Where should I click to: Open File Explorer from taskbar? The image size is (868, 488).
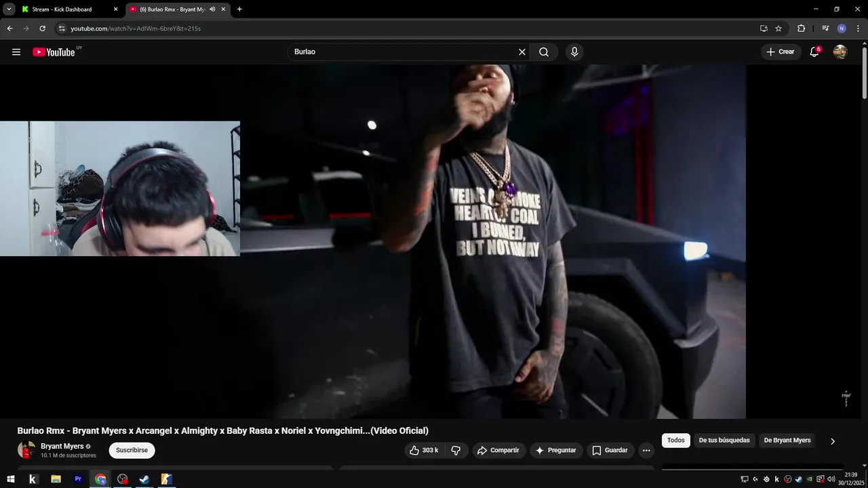pos(56,479)
